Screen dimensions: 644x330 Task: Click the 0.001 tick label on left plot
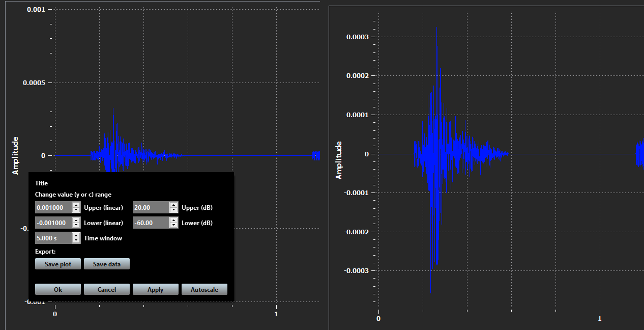36,9
